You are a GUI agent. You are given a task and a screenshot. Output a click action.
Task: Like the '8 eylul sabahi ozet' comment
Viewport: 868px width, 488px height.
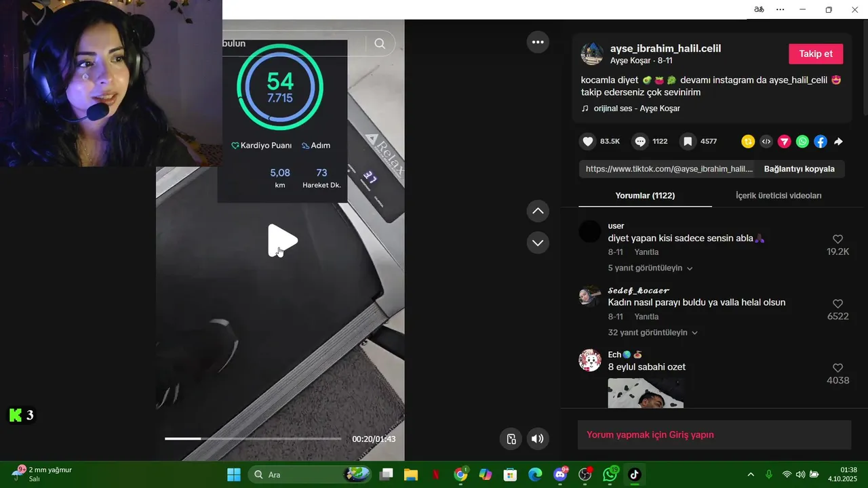(x=837, y=368)
